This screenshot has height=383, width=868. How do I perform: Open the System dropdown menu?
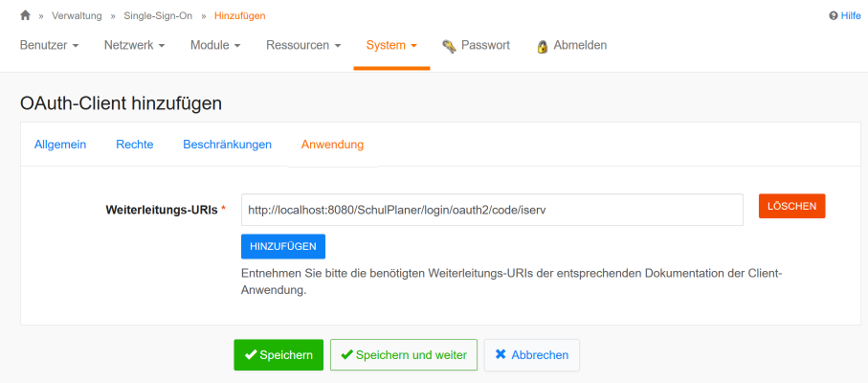pyautogui.click(x=391, y=45)
